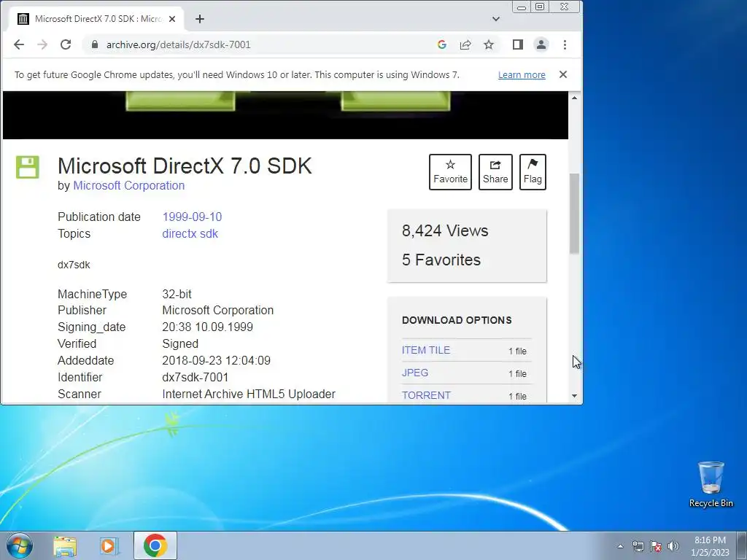The height and width of the screenshot is (560, 747).
Task: View site information lock icon
Action: point(95,44)
